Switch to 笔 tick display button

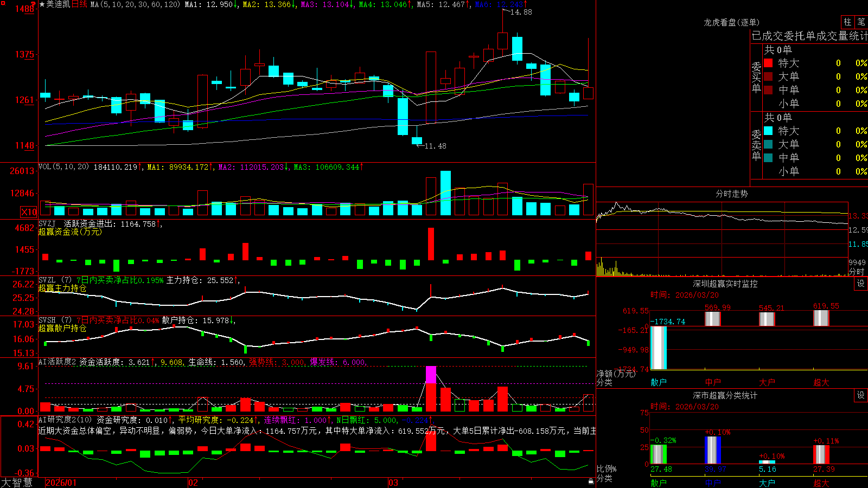coord(861,22)
